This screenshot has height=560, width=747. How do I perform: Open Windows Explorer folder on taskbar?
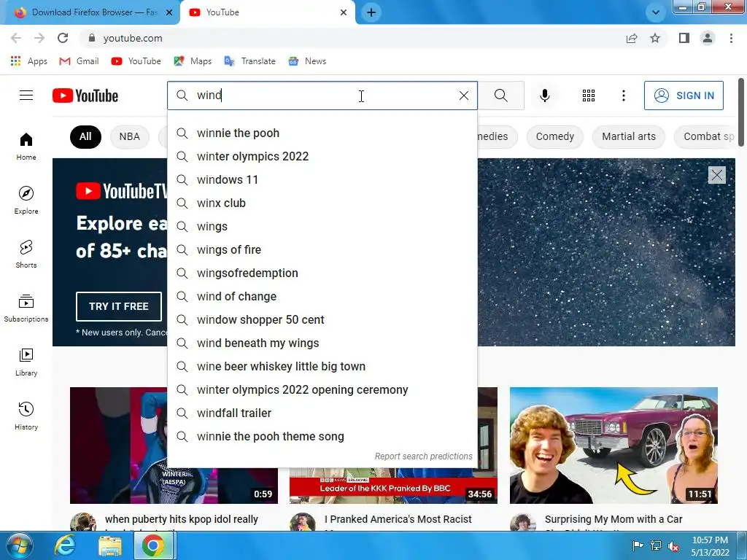click(x=110, y=545)
